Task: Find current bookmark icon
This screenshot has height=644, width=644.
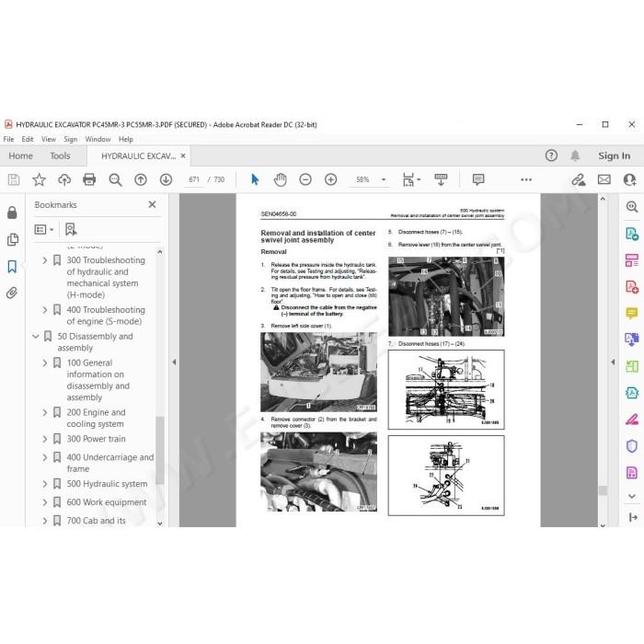Action: pyautogui.click(x=71, y=229)
